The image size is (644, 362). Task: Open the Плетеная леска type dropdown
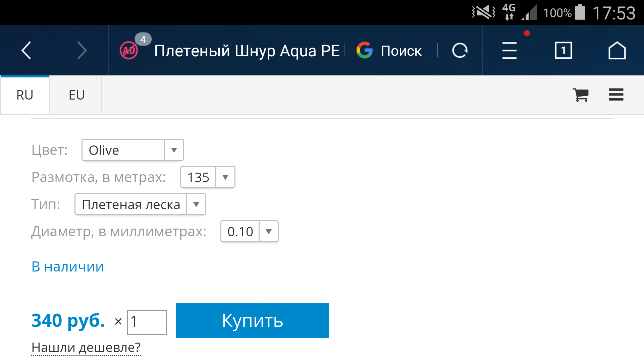tap(140, 204)
